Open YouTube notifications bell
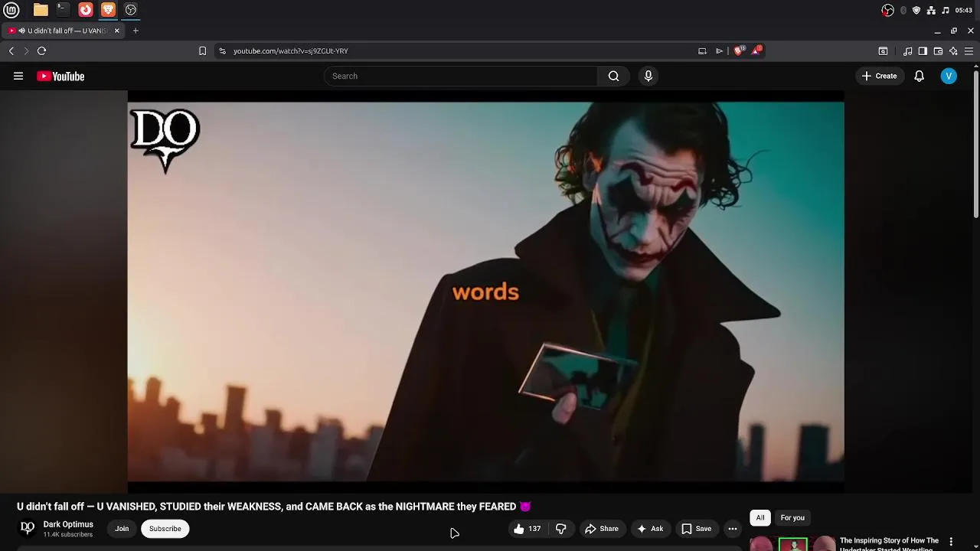The image size is (980, 551). [920, 76]
